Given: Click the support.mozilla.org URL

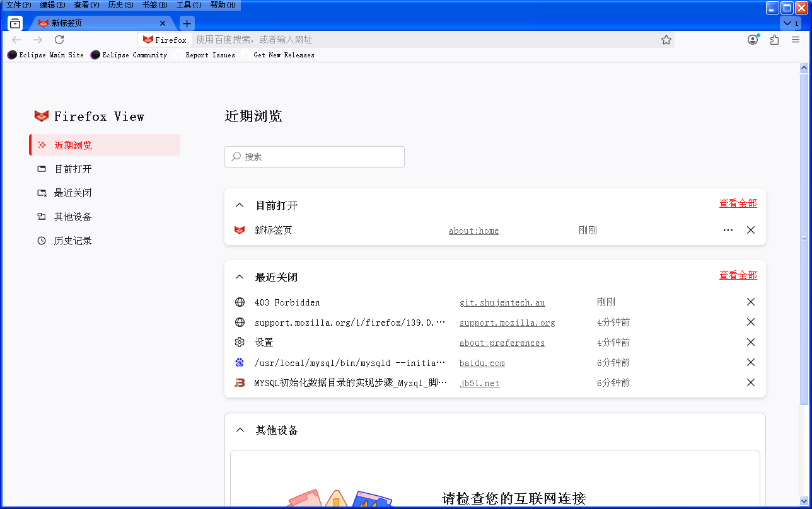Looking at the screenshot, I should point(507,323).
